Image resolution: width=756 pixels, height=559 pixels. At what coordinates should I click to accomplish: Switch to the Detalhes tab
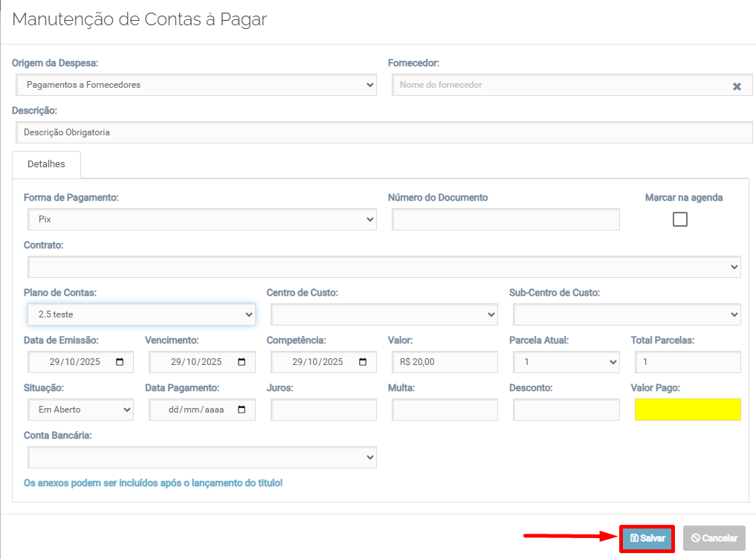tap(46, 164)
